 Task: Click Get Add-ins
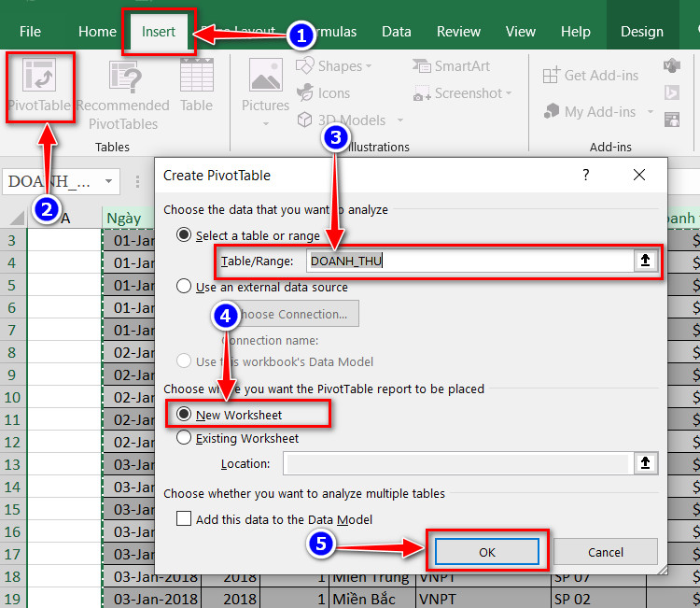pyautogui.click(x=590, y=75)
